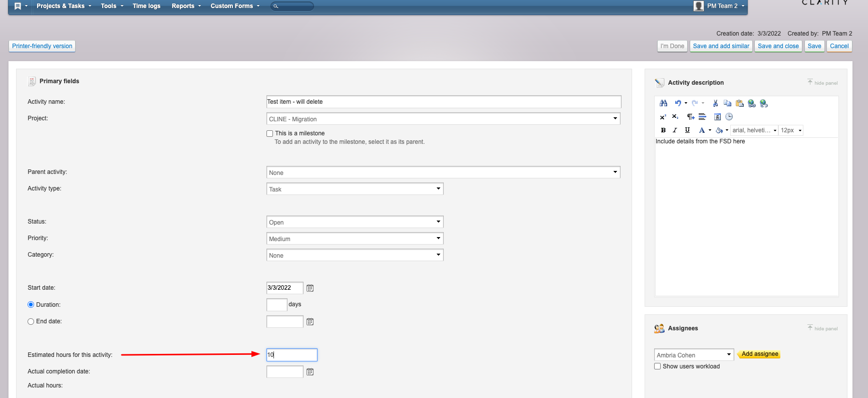Cut selected text with scissors icon

click(x=715, y=103)
